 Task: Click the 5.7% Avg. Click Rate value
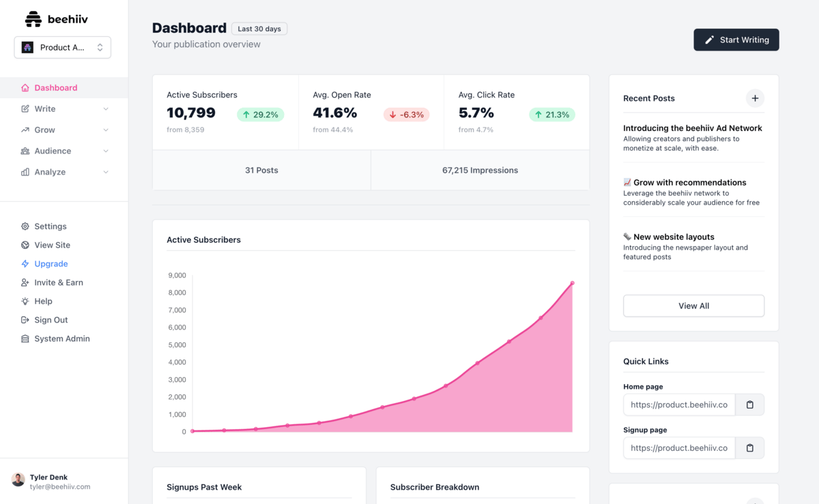pos(476,113)
